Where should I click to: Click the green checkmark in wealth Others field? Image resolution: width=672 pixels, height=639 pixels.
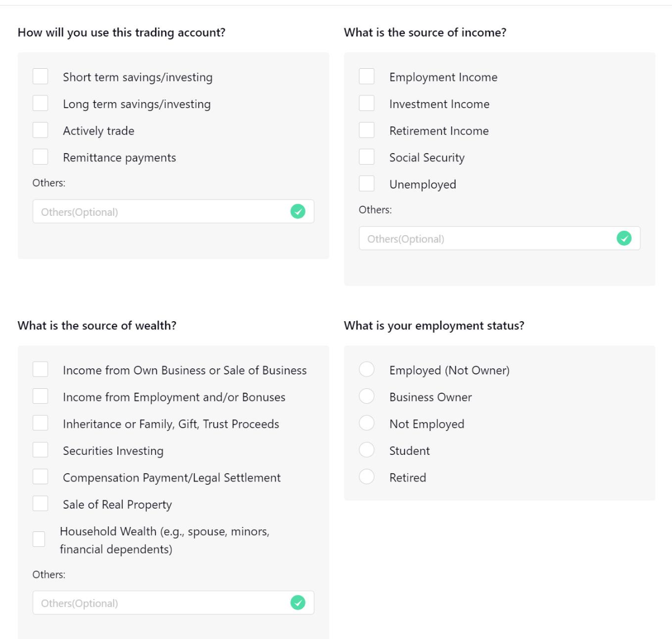point(298,603)
